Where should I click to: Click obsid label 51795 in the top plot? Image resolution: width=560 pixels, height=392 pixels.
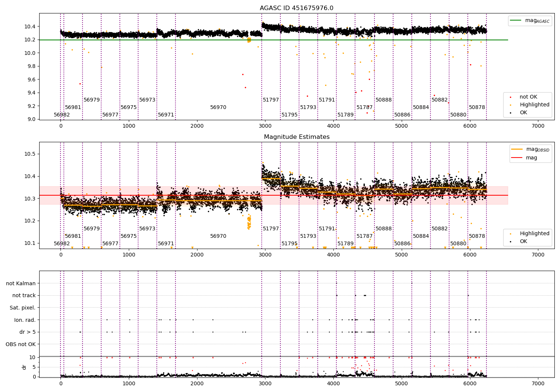[290, 115]
